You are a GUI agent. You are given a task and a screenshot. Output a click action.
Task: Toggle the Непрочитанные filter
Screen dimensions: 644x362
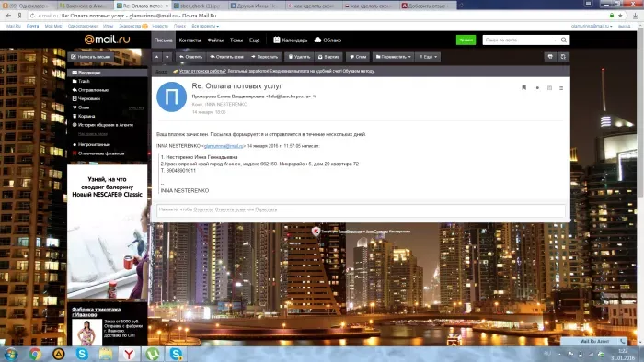point(94,144)
